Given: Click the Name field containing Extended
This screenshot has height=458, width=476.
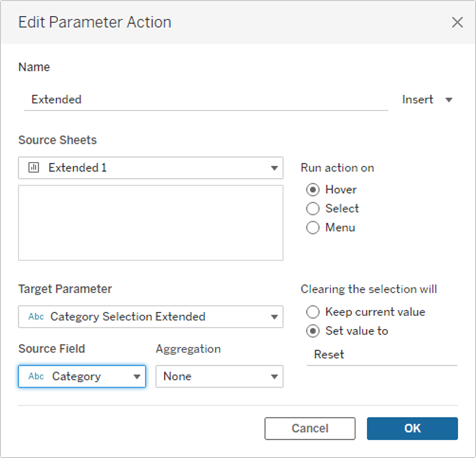Looking at the screenshot, I should coord(205,99).
